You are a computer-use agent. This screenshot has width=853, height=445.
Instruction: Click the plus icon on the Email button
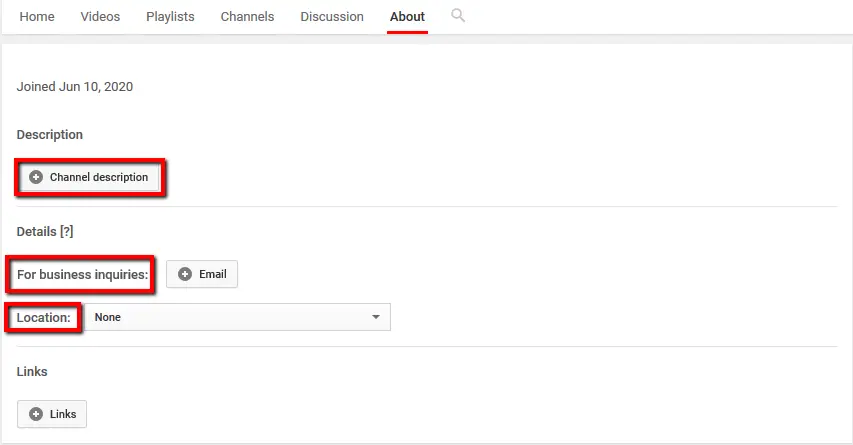[185, 274]
